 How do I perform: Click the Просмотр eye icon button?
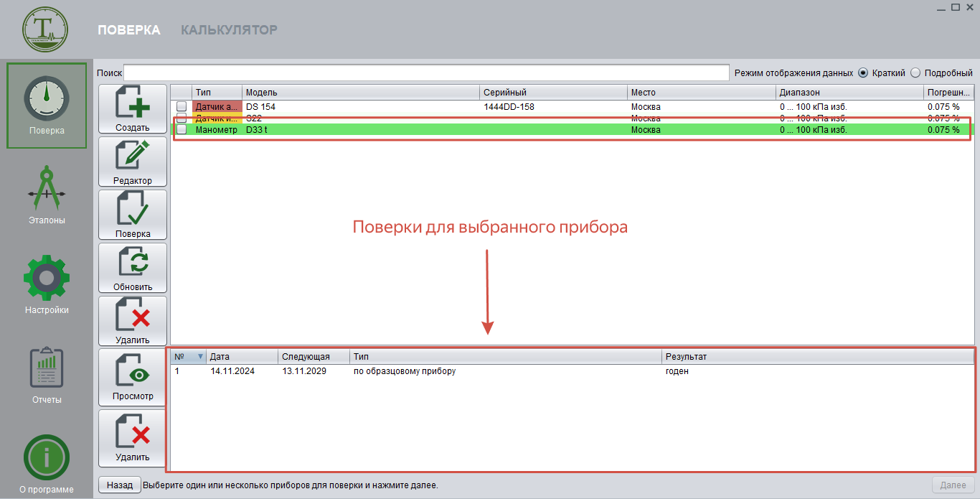(x=133, y=378)
